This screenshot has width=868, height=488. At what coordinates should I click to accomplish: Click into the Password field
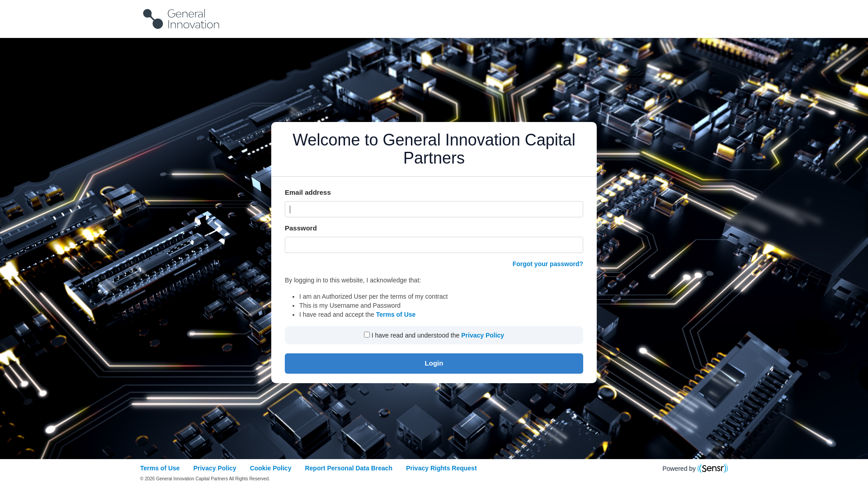coord(434,245)
